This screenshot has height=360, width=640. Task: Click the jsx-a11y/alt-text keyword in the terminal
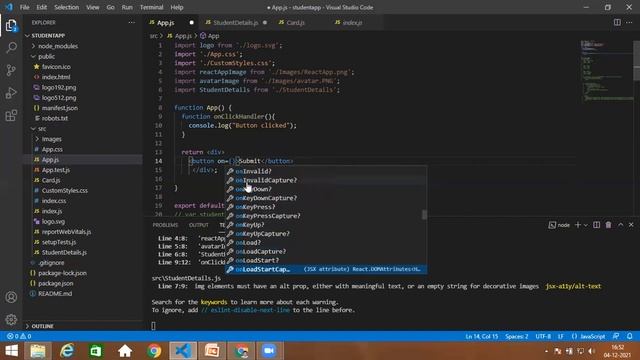click(573, 287)
